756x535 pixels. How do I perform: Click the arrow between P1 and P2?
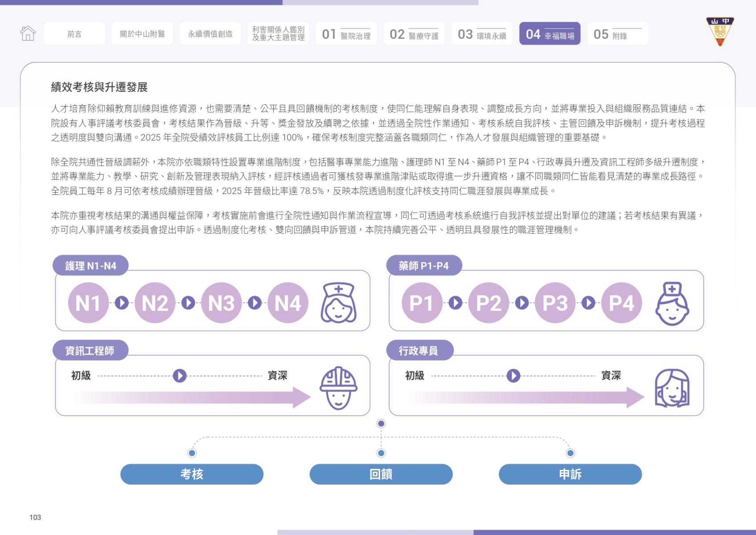(455, 303)
